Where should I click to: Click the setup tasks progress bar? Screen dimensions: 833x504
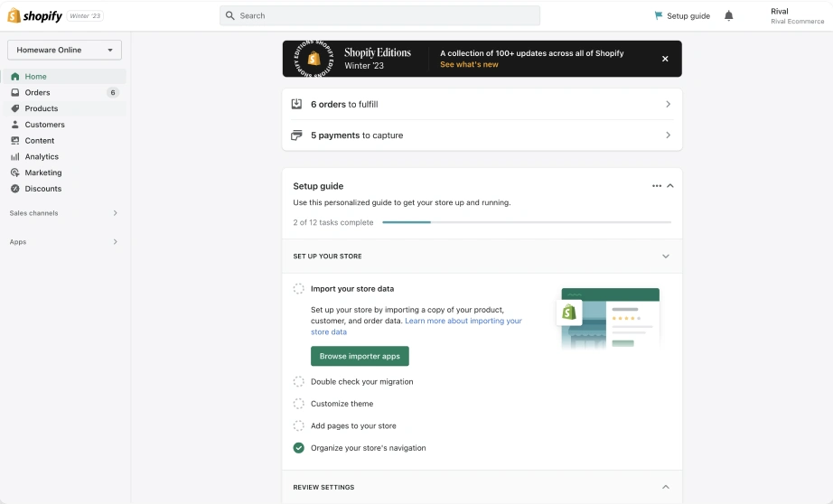pos(527,222)
